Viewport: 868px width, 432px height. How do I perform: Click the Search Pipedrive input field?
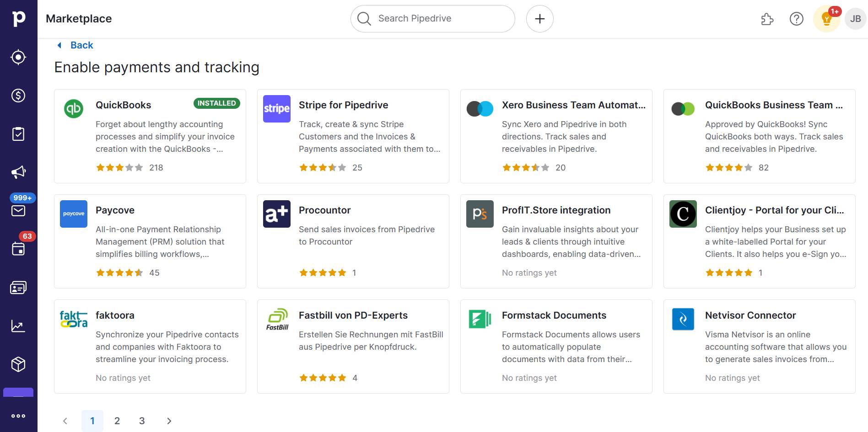432,18
